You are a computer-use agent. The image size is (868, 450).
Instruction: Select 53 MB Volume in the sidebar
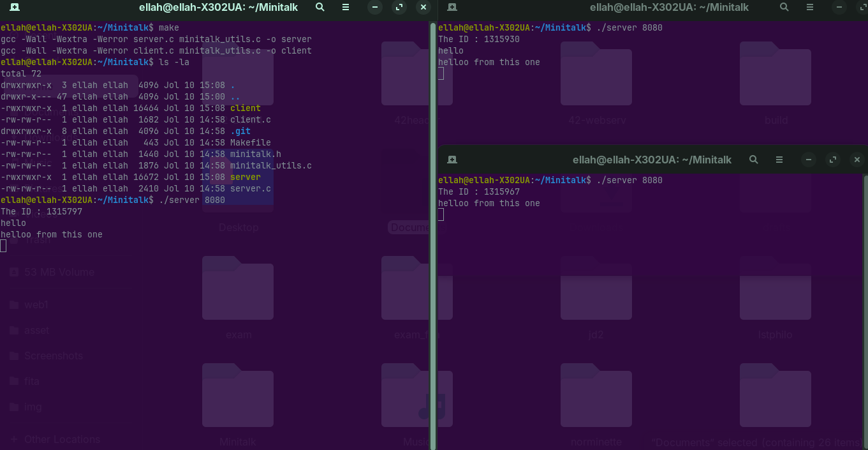click(x=59, y=272)
